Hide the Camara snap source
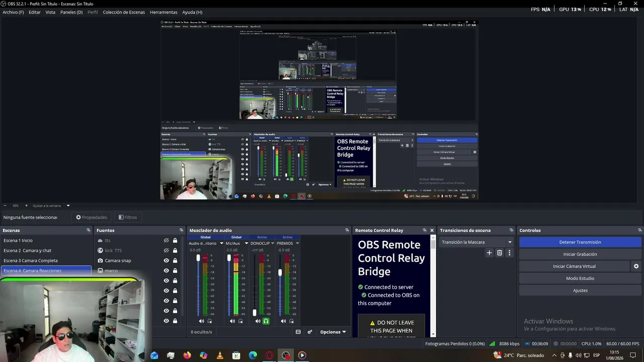The image size is (644, 362). pyautogui.click(x=166, y=260)
